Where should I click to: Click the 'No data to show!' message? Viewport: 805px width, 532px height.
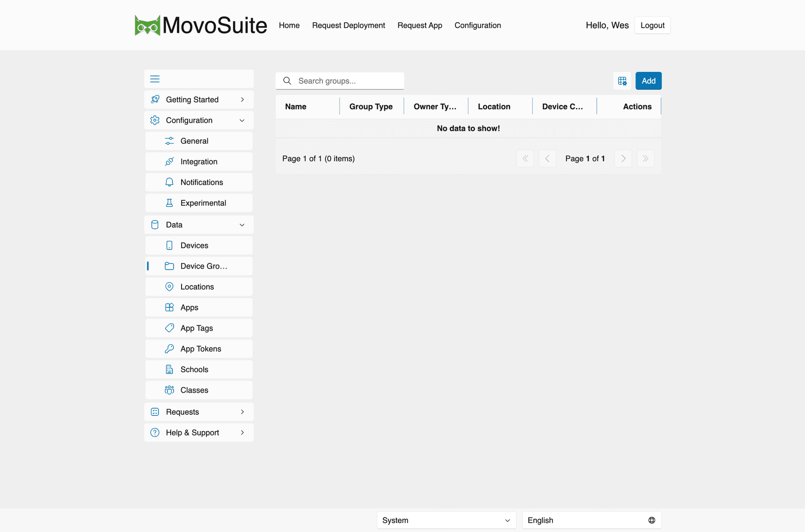click(468, 128)
